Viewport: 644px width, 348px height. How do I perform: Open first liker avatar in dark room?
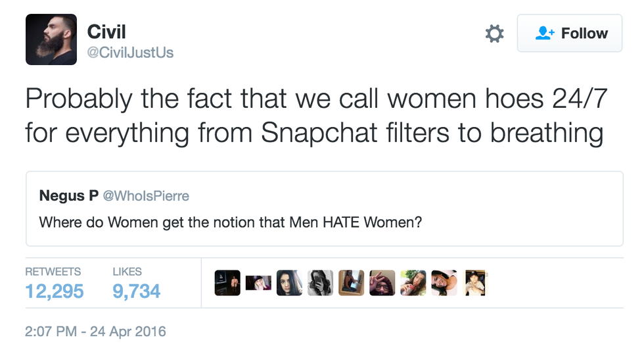[x=227, y=283]
